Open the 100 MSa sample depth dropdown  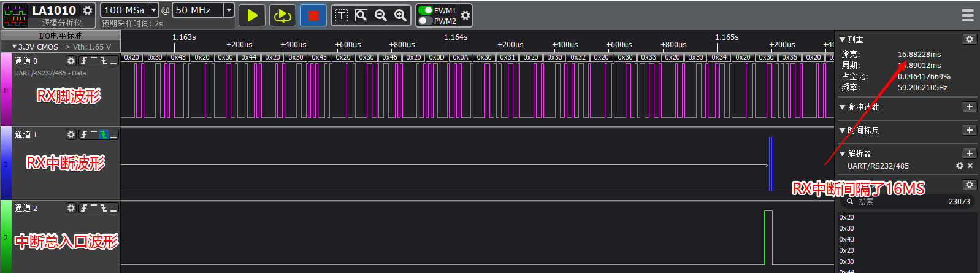(x=154, y=10)
